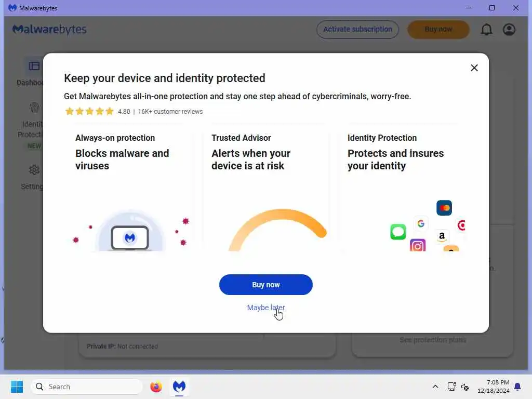Click the blue Buy now button
This screenshot has width=532, height=399.
click(x=265, y=285)
